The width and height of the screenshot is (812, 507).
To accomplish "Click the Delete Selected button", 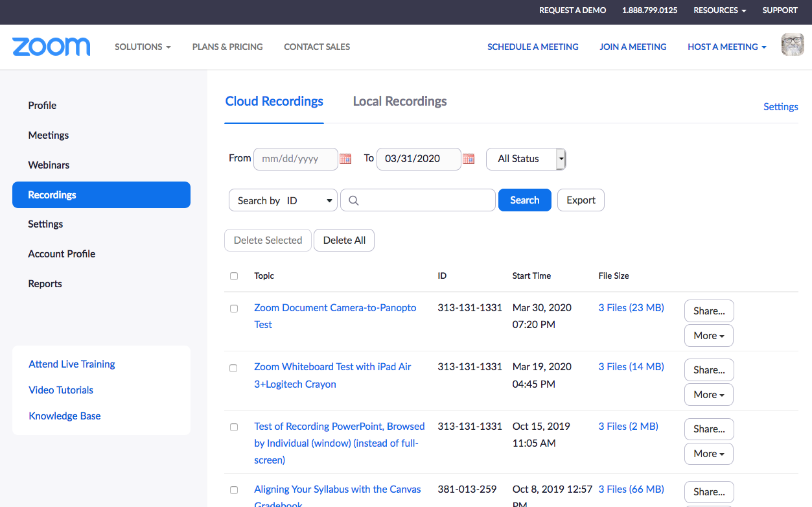I will click(x=268, y=241).
